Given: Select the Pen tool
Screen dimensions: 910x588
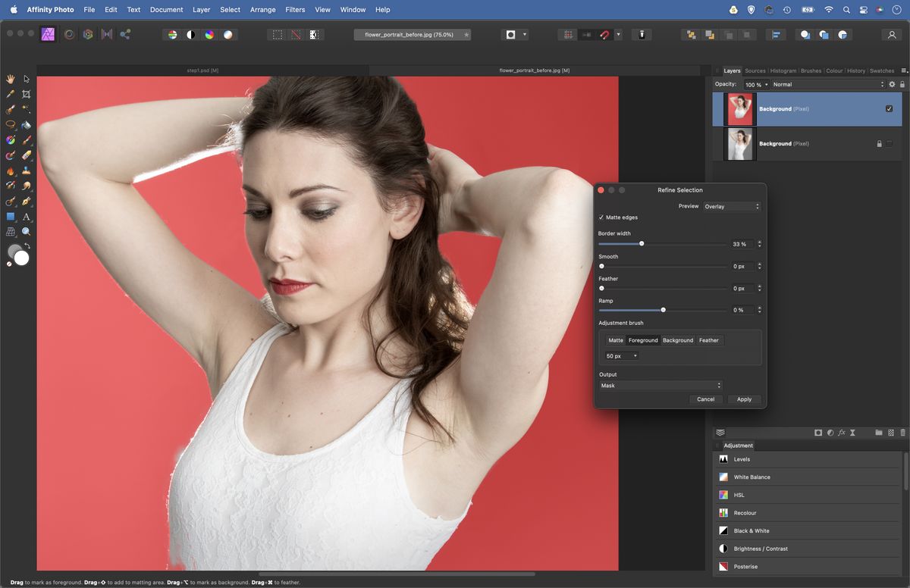Looking at the screenshot, I should tap(27, 202).
